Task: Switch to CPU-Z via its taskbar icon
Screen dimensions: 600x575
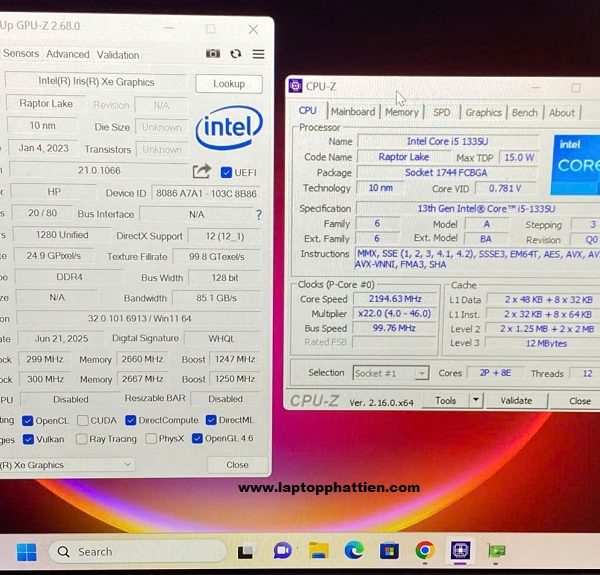Action: (460, 551)
